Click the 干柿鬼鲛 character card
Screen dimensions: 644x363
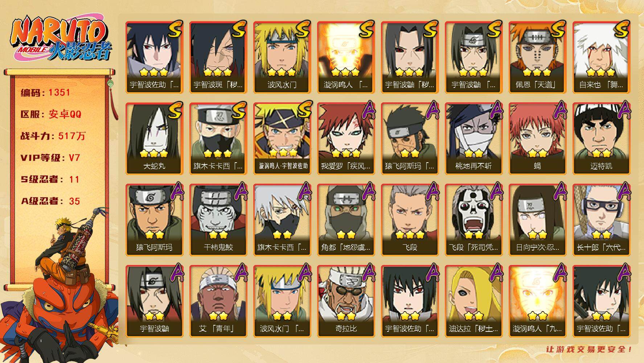pos(218,220)
